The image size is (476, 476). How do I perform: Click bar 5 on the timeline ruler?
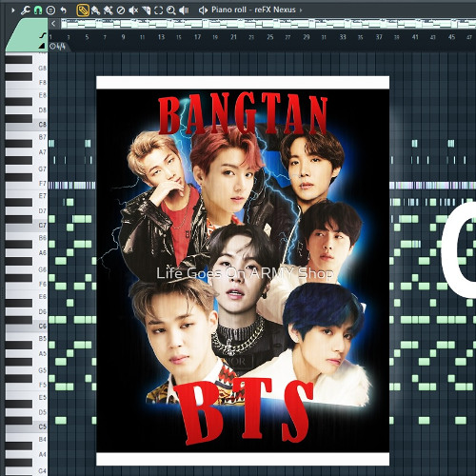[x=87, y=37]
